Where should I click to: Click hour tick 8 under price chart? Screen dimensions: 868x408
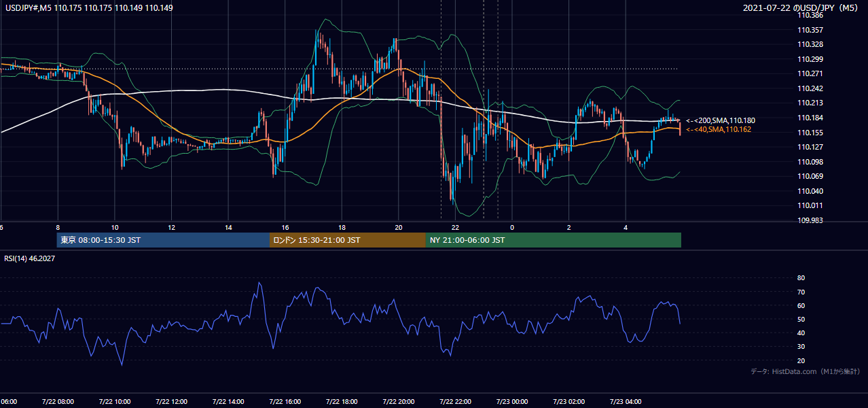coord(58,227)
